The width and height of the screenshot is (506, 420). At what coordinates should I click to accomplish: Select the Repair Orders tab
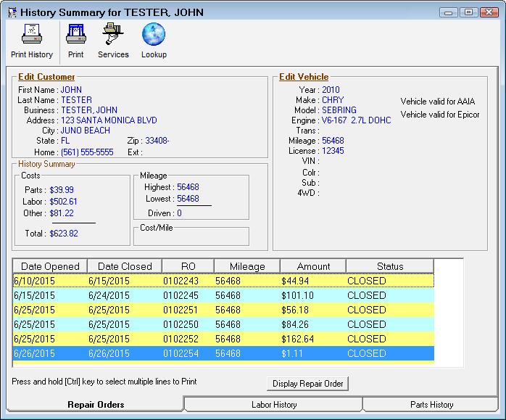tap(96, 405)
